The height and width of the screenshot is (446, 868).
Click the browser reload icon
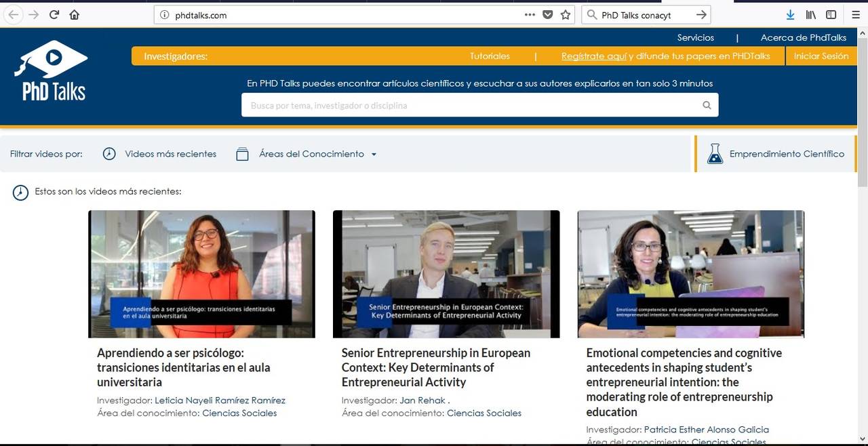[54, 15]
